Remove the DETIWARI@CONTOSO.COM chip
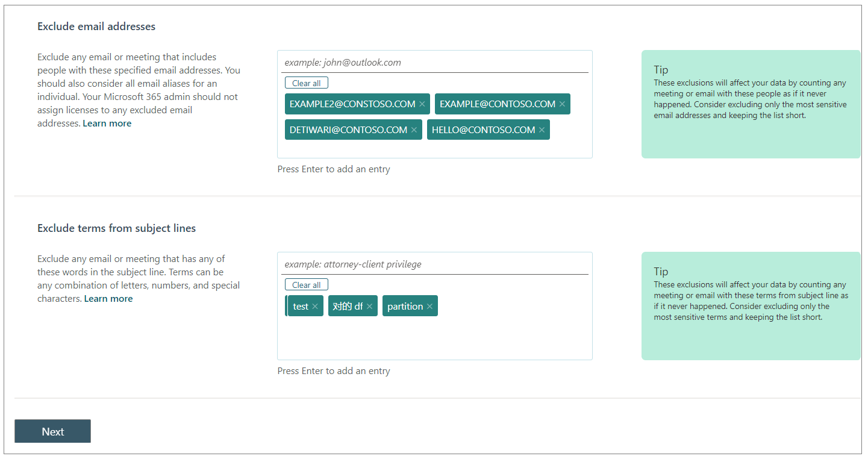 tap(414, 130)
